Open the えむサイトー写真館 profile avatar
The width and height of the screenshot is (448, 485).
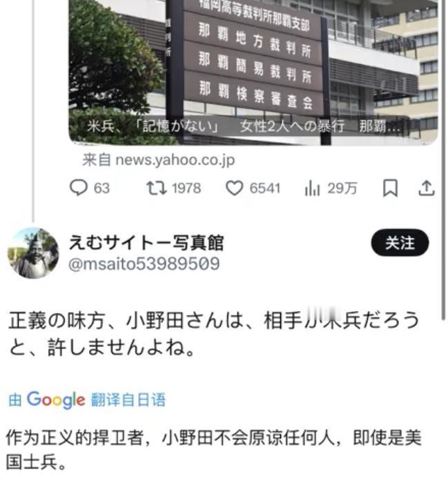tap(33, 253)
